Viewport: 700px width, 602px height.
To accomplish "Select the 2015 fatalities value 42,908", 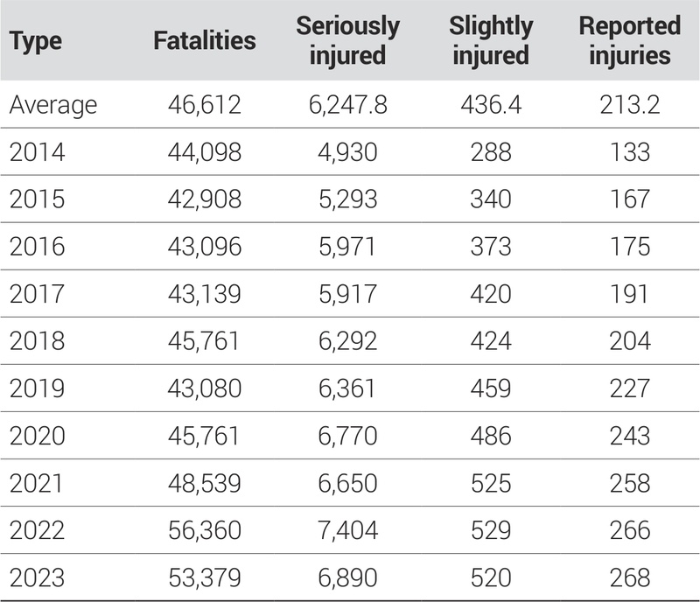I will point(204,199).
